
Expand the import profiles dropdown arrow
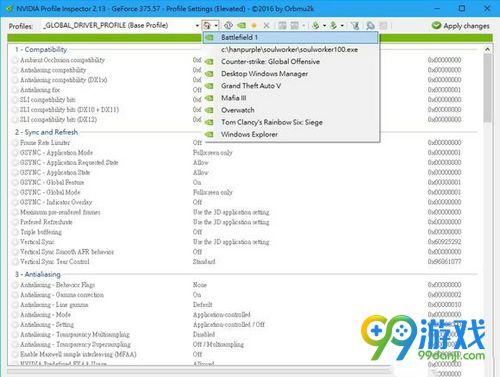pyautogui.click(x=342, y=26)
